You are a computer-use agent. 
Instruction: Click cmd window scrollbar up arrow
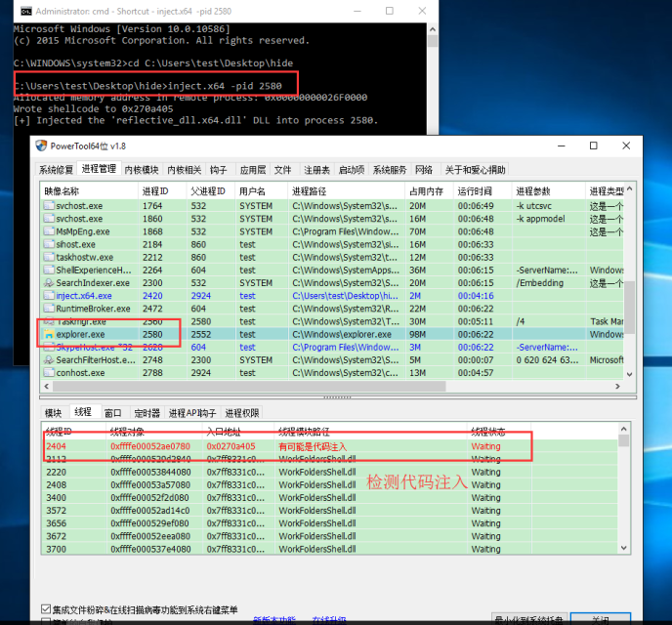pos(433,29)
